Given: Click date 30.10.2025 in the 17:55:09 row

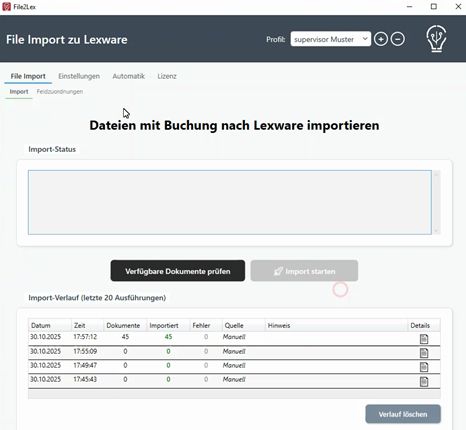Looking at the screenshot, I should (x=45, y=351).
